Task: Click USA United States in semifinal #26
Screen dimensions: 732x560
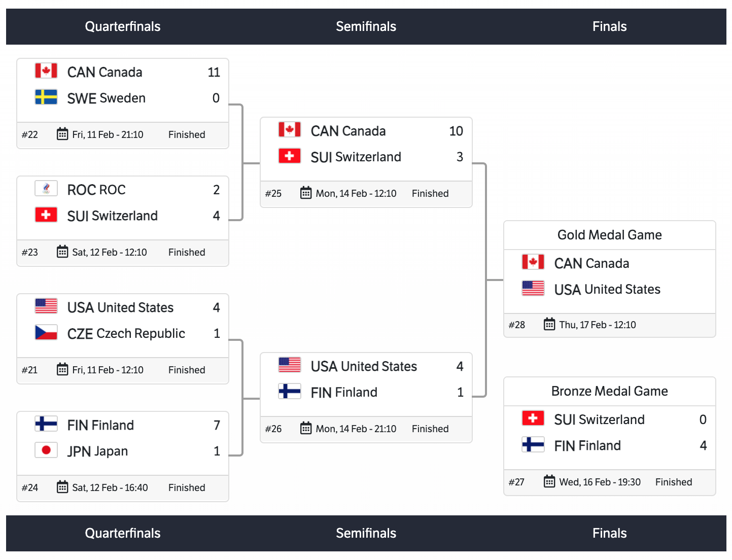Action: click(x=364, y=366)
